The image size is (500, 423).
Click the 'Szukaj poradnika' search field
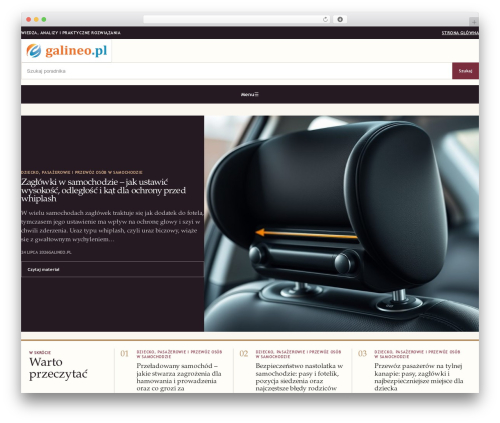[237, 71]
